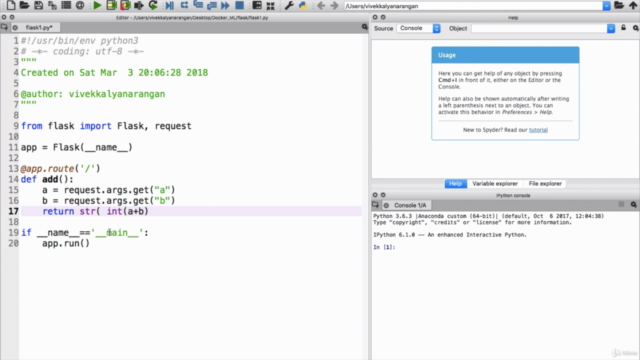640x360 pixels.
Task: Open the PYTHONPATH manager Python icon
Action: coord(303,5)
